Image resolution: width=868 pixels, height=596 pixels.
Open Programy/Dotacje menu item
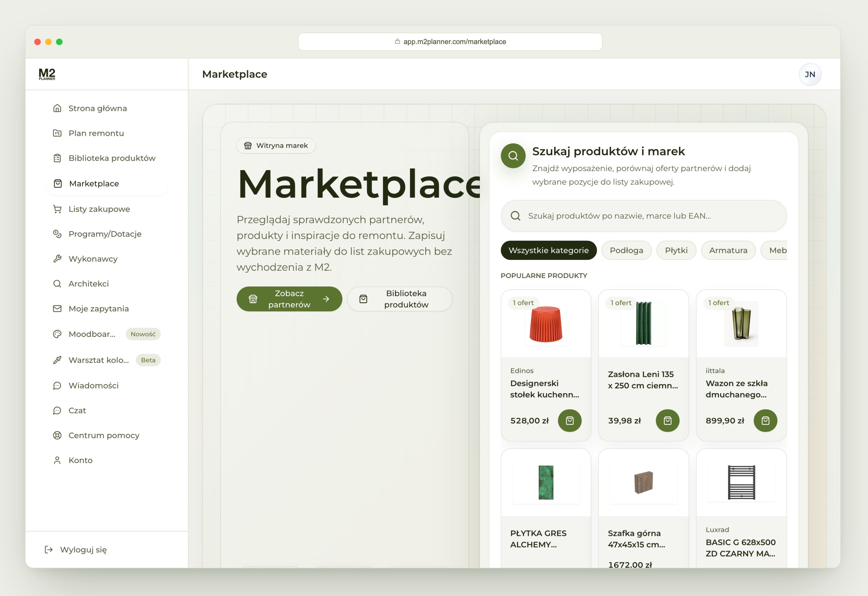click(x=106, y=234)
